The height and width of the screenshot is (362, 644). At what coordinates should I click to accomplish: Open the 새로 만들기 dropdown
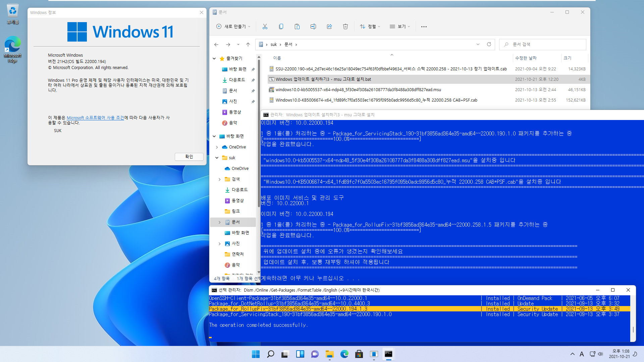[x=233, y=26]
